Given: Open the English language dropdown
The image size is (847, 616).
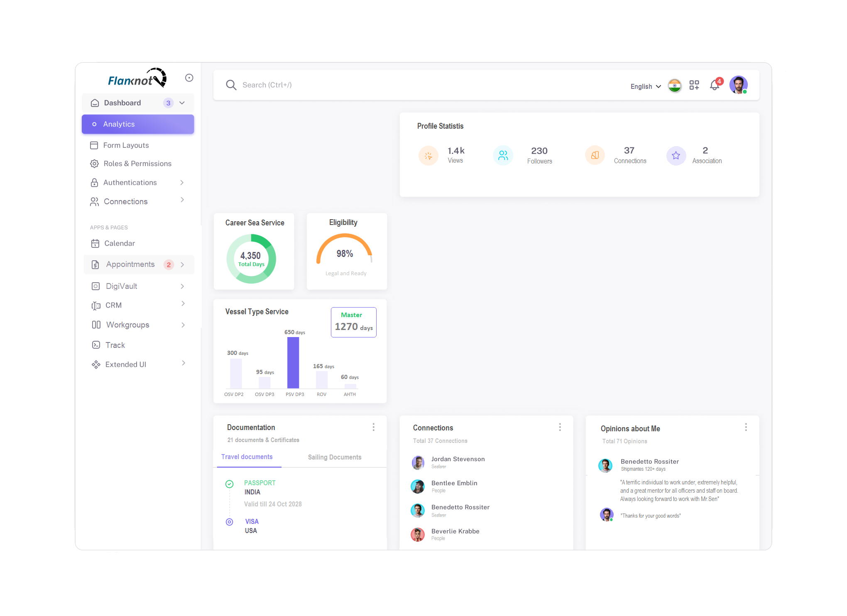Looking at the screenshot, I should [644, 86].
